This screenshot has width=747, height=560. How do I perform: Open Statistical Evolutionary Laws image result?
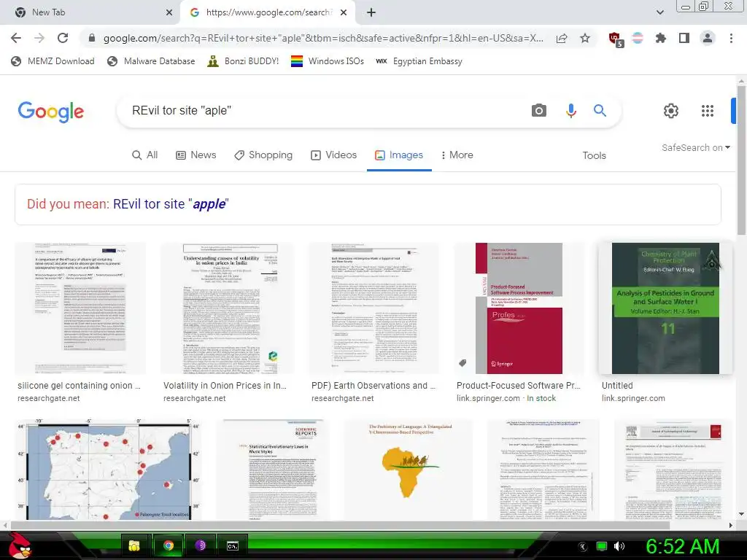[x=273, y=470]
